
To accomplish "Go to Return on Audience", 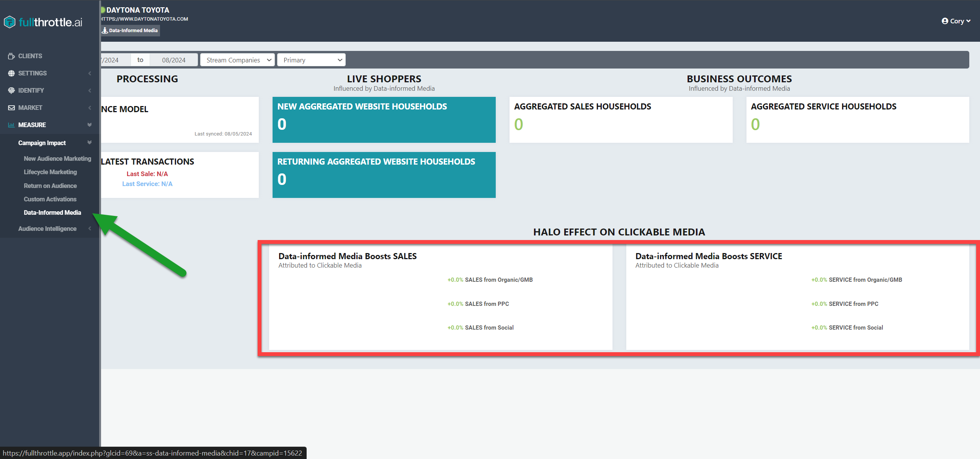I will click(x=50, y=186).
